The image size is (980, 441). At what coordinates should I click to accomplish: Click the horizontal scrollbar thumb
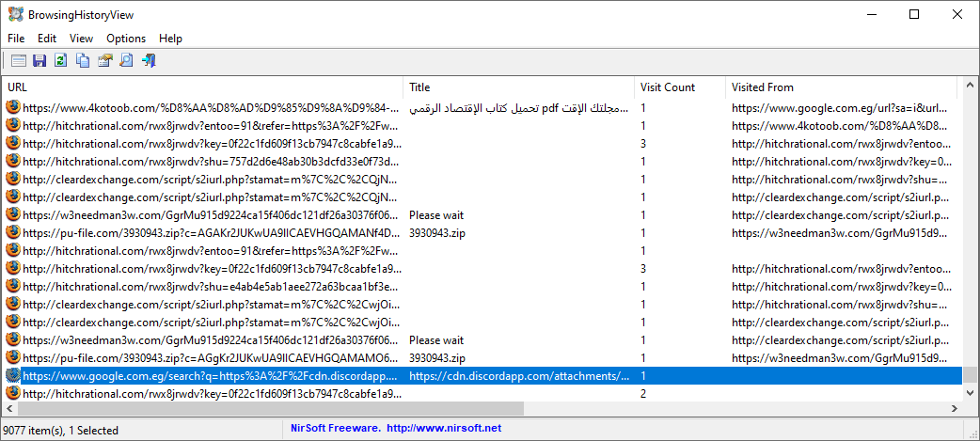[x=271, y=408]
